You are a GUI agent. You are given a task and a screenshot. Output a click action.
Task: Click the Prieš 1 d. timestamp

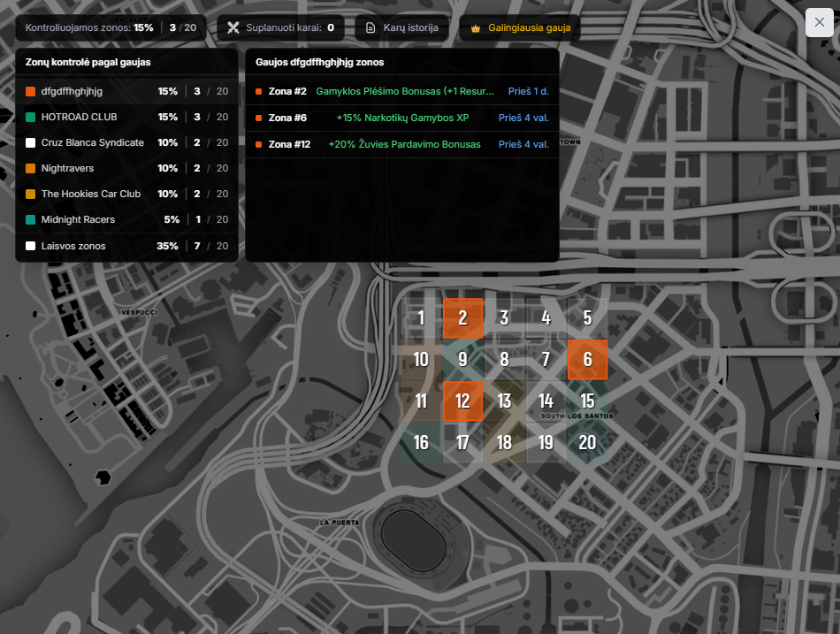pyautogui.click(x=528, y=91)
